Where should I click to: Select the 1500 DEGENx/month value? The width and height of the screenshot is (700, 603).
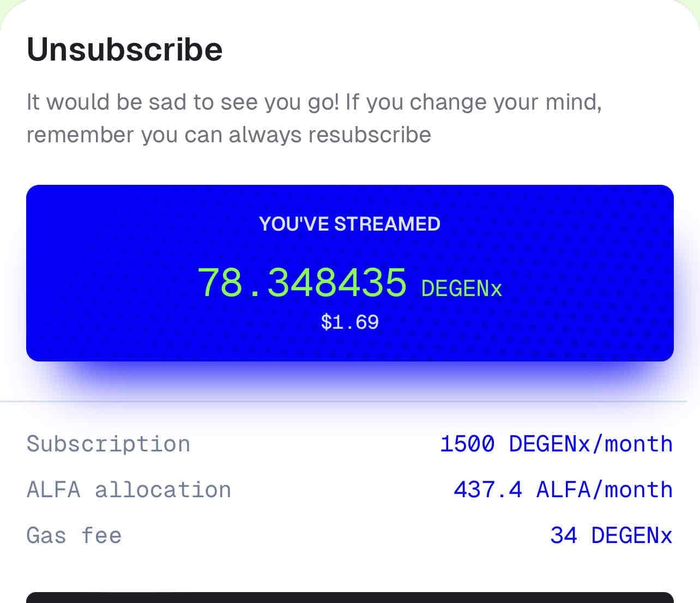pyautogui.click(x=556, y=444)
